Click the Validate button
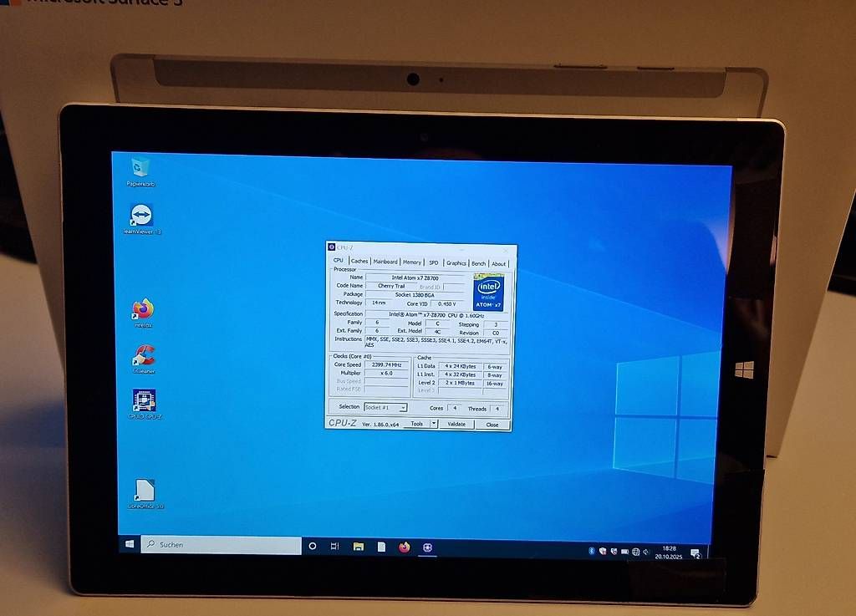 456,424
